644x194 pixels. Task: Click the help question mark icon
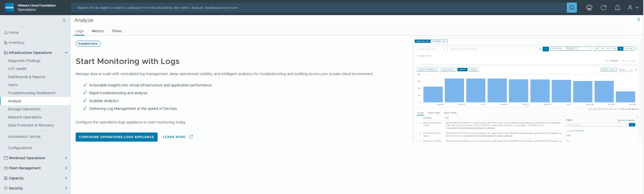(x=638, y=20)
